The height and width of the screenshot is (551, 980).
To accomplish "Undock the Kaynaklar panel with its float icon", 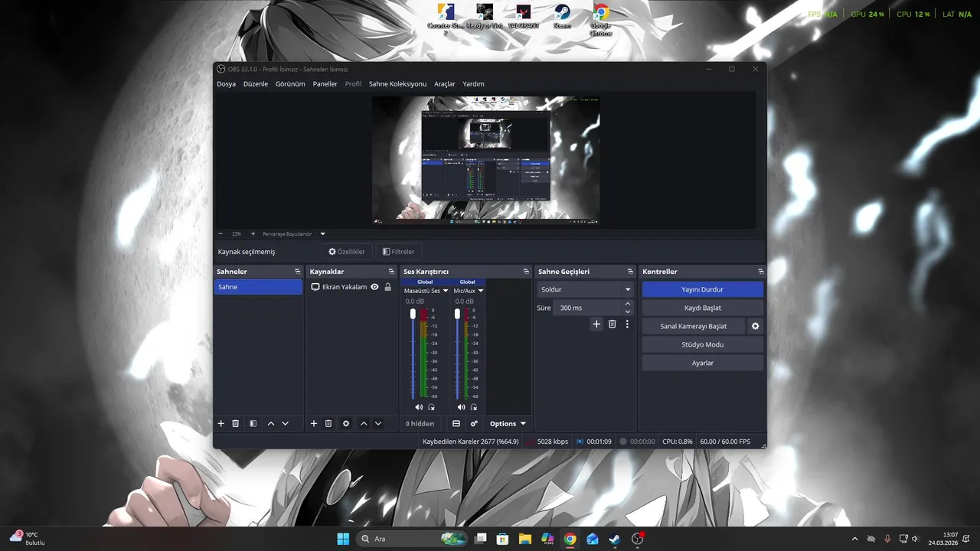I will click(391, 272).
